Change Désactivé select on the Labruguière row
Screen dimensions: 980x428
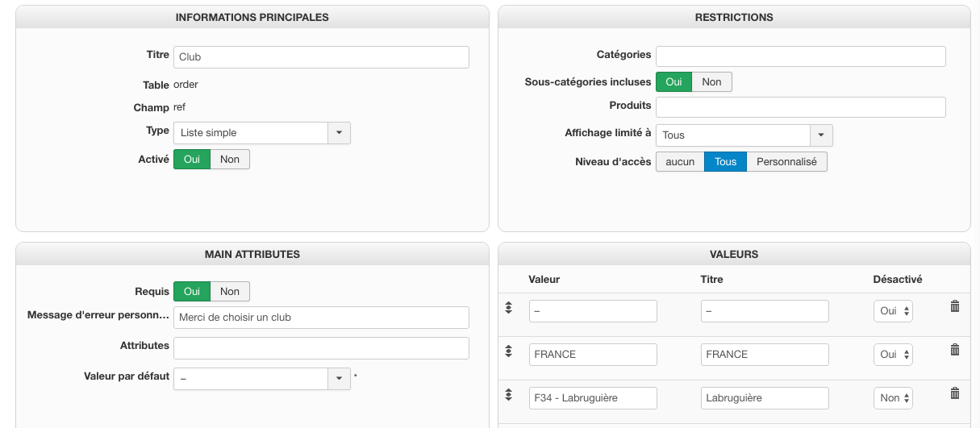pos(893,398)
